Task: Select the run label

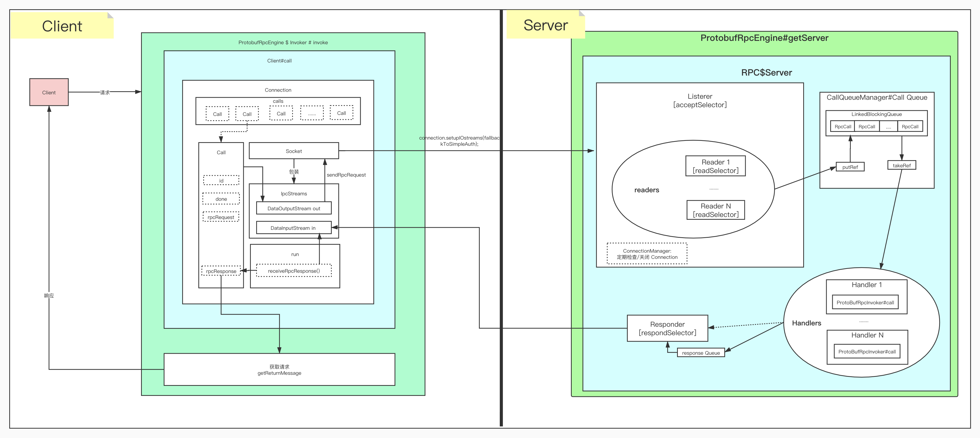Action: click(295, 254)
